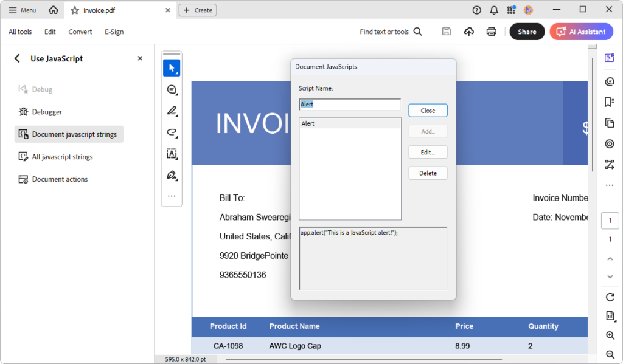Click the Save floppy disk icon
Screen dimensions: 623x364
[x=446, y=32]
